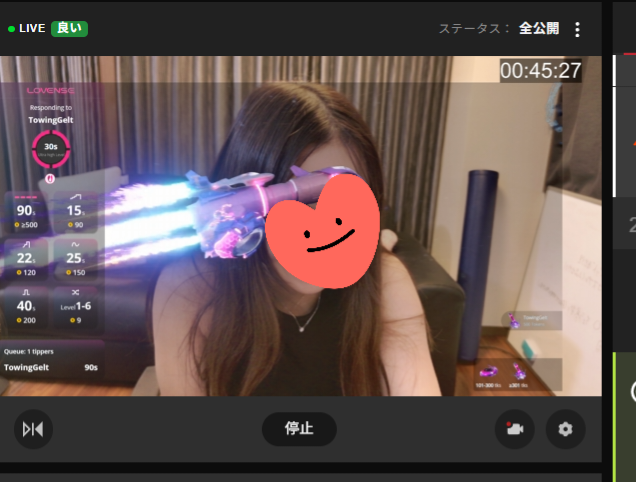Click the 00:45:27 stream timer
Screen dimensions: 636x482
[541, 71]
